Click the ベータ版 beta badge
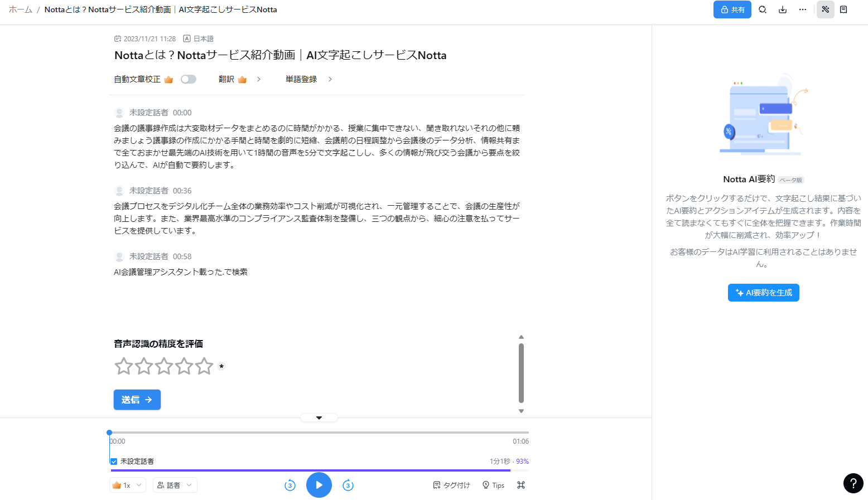Image resolution: width=868 pixels, height=500 pixels. (x=791, y=180)
